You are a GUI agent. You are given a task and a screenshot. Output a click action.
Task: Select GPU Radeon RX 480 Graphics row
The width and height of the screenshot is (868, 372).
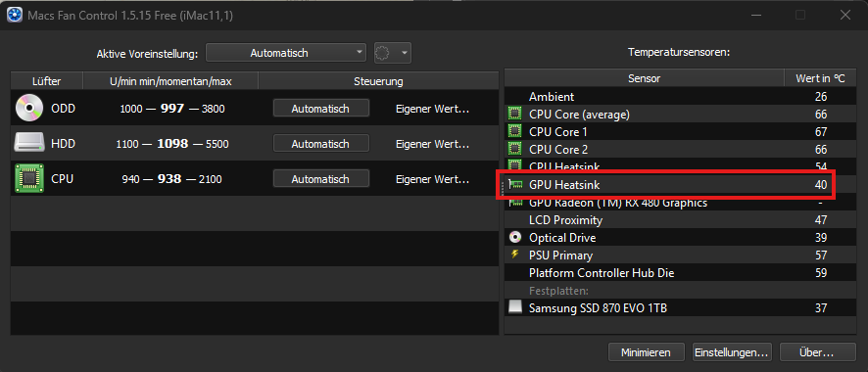(x=680, y=203)
